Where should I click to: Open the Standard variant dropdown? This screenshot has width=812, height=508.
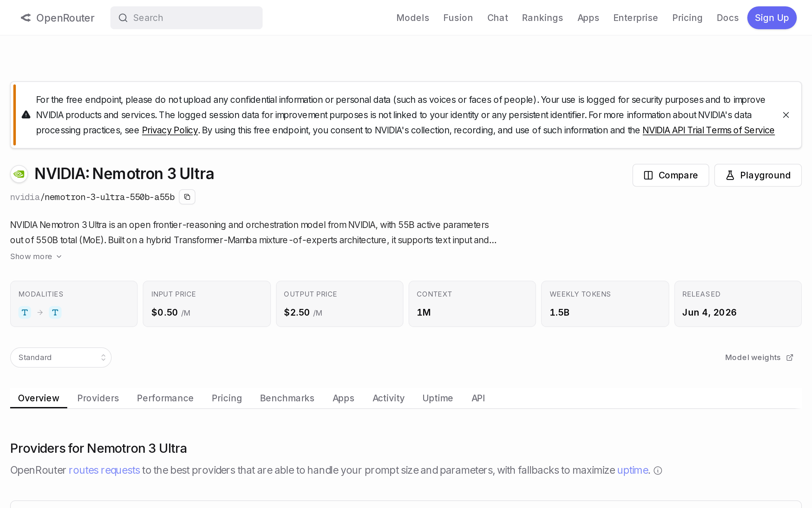coord(61,358)
